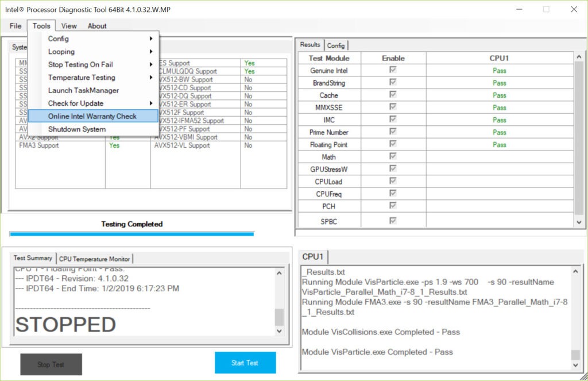Click results table scroll up arrow
Screen dimensions: 588x381
(579, 57)
